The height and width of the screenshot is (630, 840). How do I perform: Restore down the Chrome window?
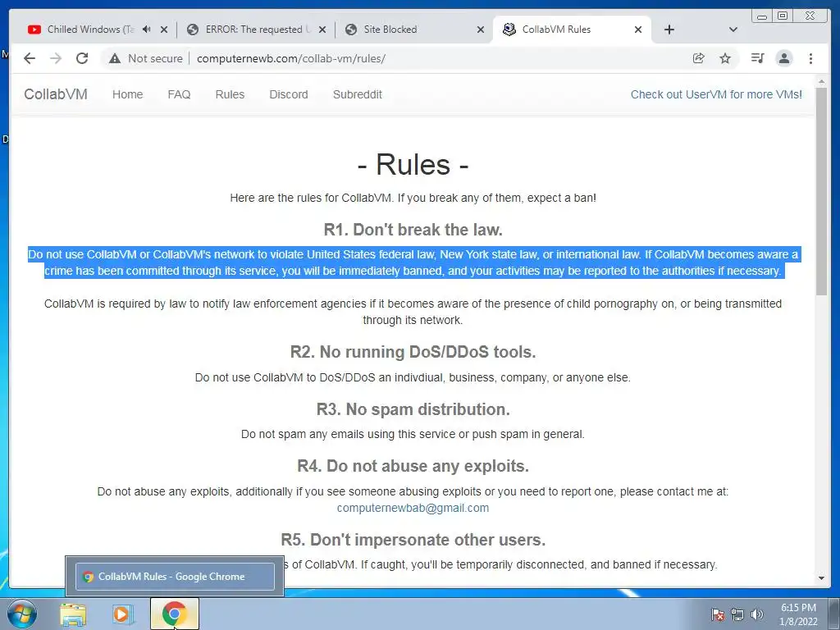pos(783,16)
